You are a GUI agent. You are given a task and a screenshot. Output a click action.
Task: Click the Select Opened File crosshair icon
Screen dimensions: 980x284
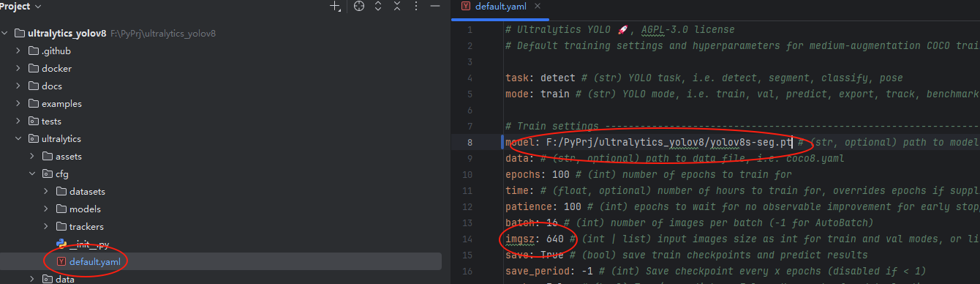point(358,7)
